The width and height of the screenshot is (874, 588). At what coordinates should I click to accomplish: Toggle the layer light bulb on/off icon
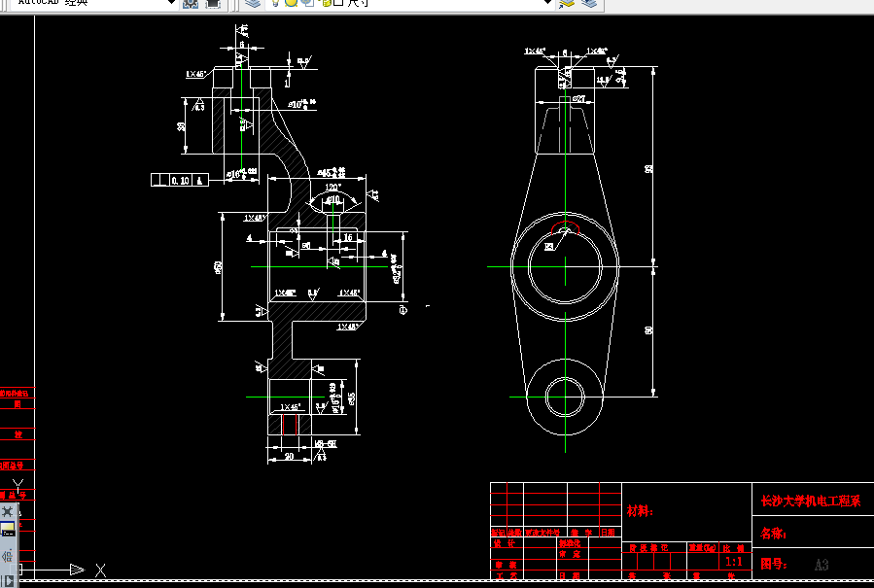point(275,3)
